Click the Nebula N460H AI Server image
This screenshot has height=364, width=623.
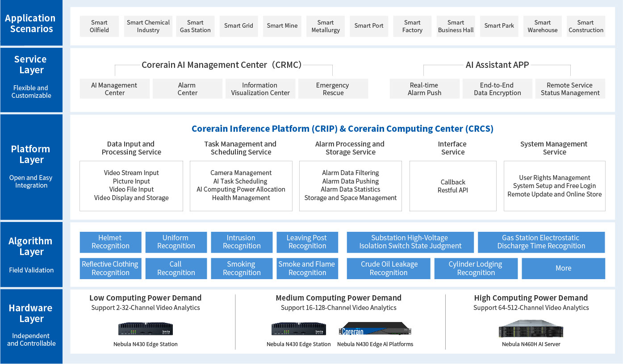point(531,330)
